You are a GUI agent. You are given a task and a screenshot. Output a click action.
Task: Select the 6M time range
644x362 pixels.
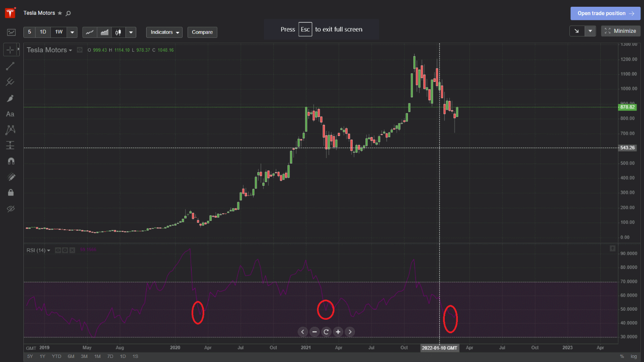(x=71, y=357)
